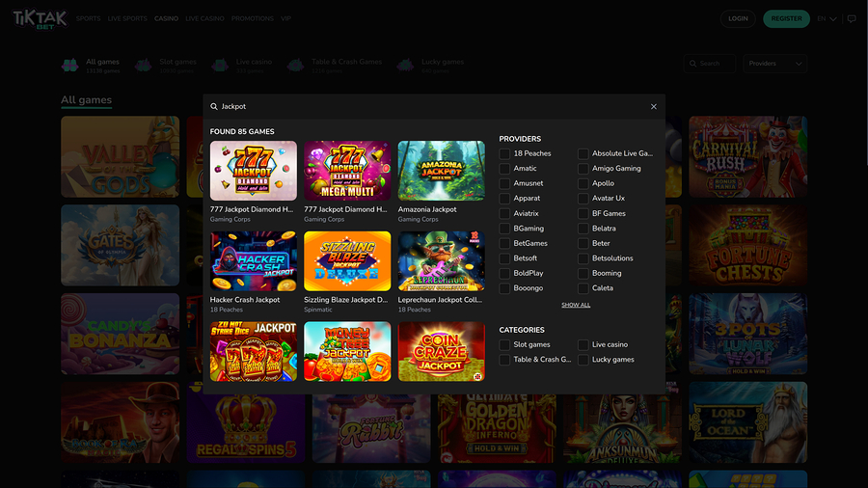Check the BoldPlay provider checkbox
This screenshot has width=868, height=488.
coord(504,273)
